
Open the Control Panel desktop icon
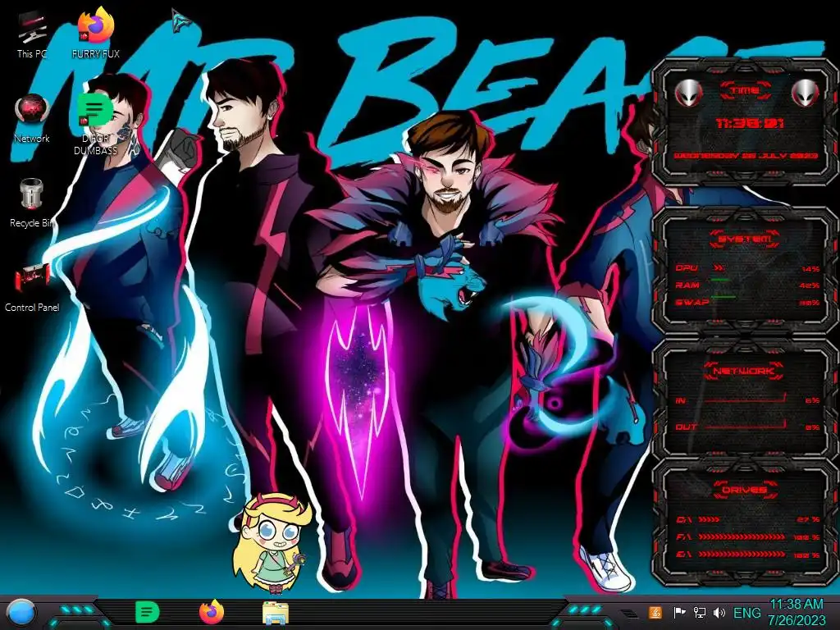coord(32,288)
